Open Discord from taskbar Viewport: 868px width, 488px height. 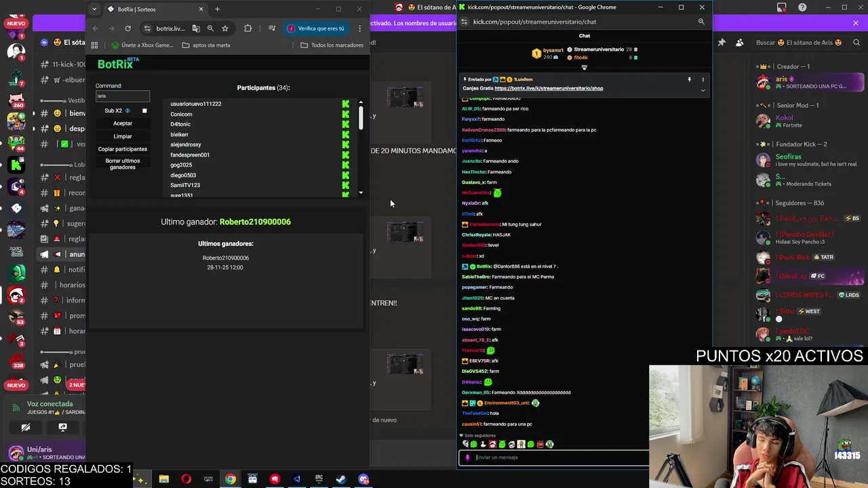[x=363, y=479]
